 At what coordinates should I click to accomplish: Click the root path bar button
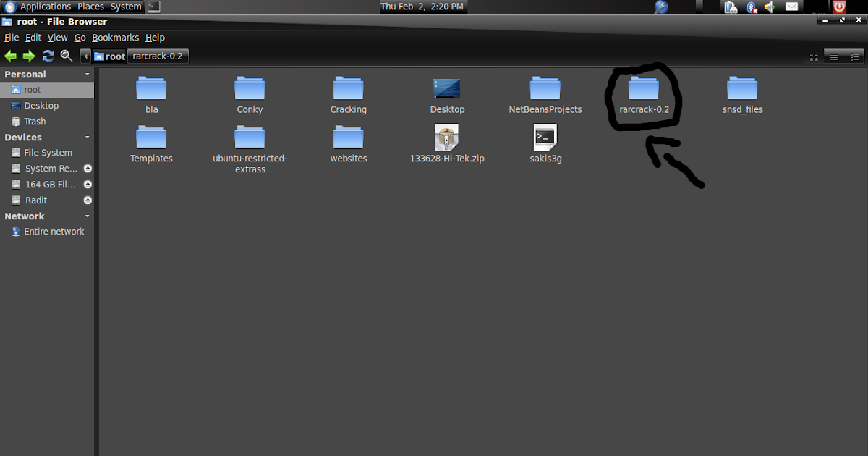coord(109,56)
